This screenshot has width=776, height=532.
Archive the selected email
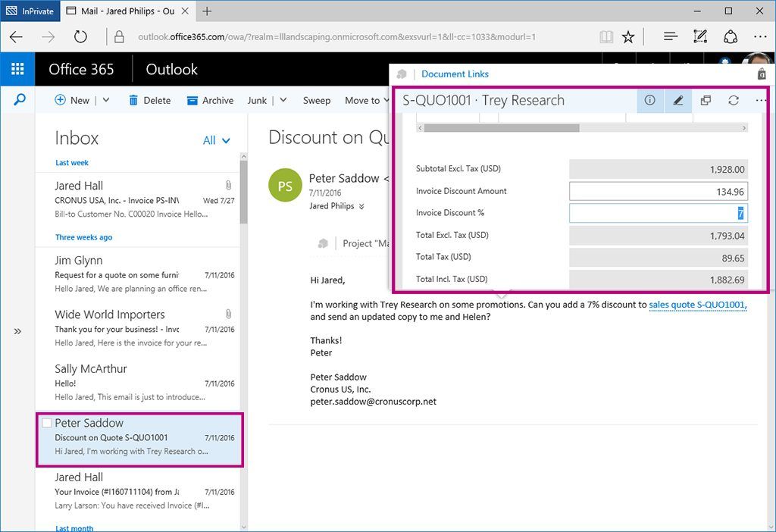(210, 101)
